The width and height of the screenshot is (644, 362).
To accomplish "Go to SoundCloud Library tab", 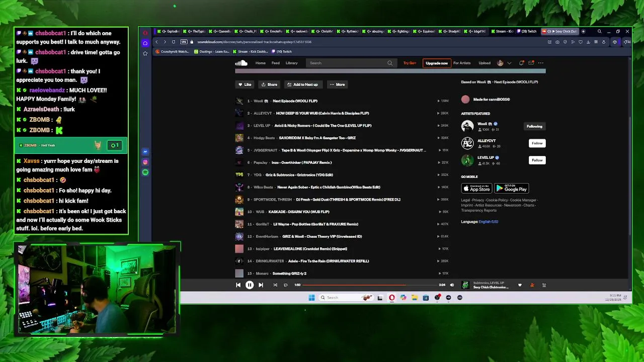I will click(292, 63).
